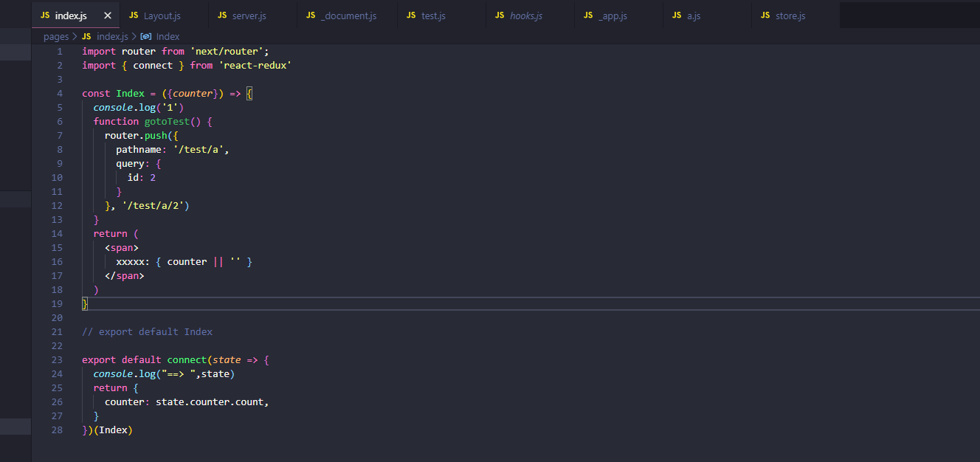Click state.counter.count on line 26
Screen dimensions: 980x462
coord(210,402)
